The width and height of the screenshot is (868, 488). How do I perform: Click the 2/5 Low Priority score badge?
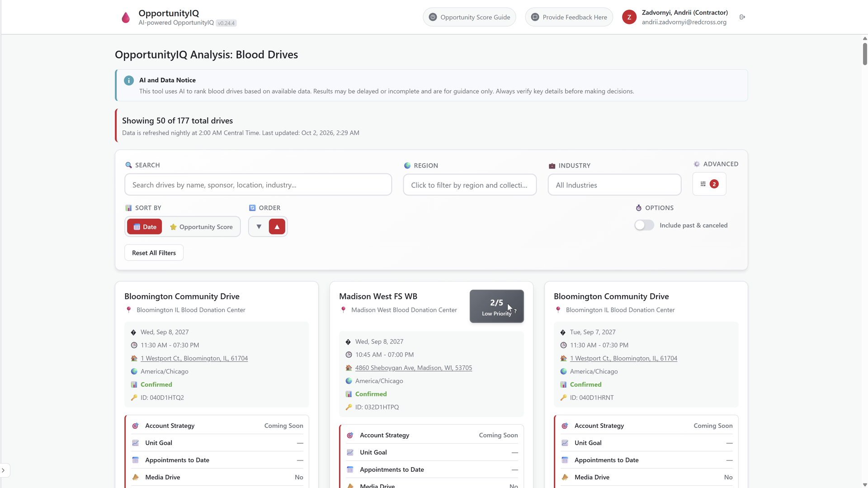[x=496, y=306]
